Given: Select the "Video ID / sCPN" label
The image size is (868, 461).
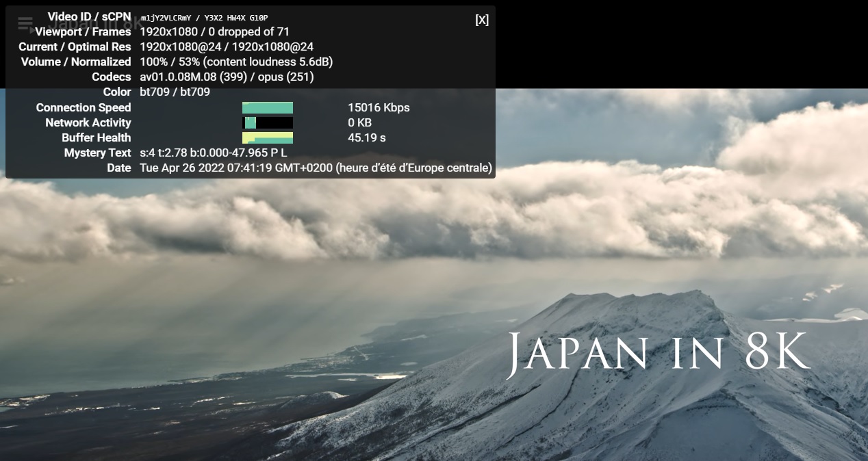Looking at the screenshot, I should [x=89, y=16].
